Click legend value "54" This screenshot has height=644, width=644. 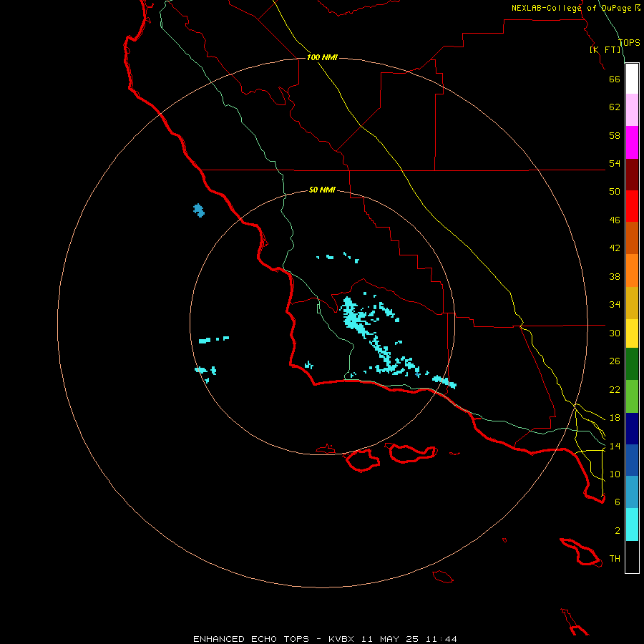pyautogui.click(x=615, y=163)
